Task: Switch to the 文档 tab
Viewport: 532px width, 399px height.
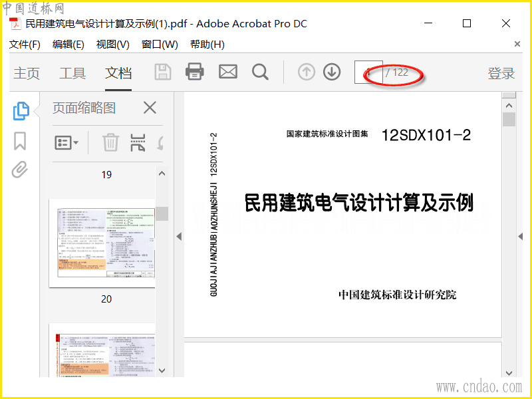Action: coord(118,73)
